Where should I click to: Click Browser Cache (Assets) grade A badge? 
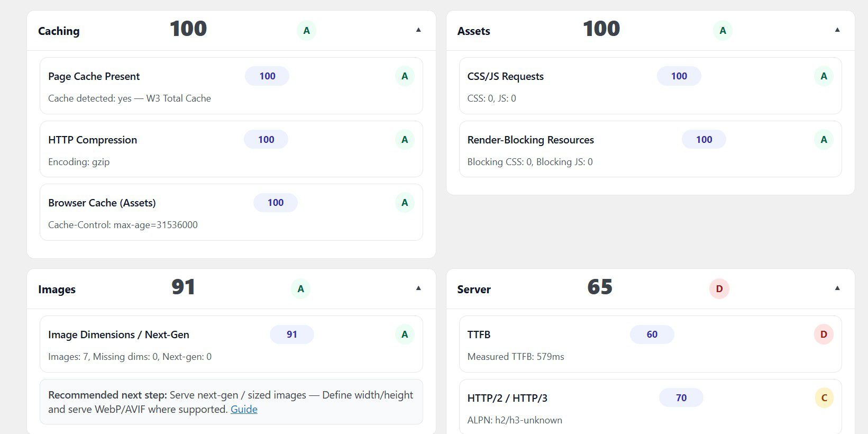point(405,203)
